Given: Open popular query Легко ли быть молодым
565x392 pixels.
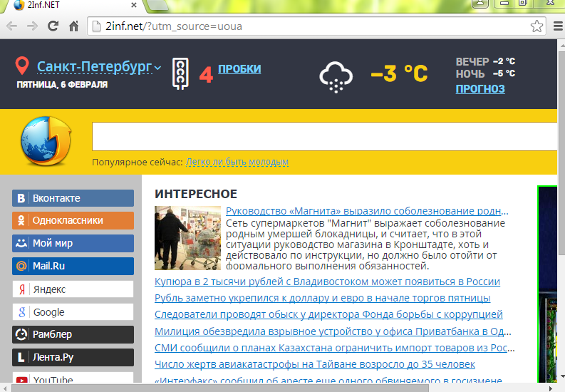Looking at the screenshot, I should (237, 162).
